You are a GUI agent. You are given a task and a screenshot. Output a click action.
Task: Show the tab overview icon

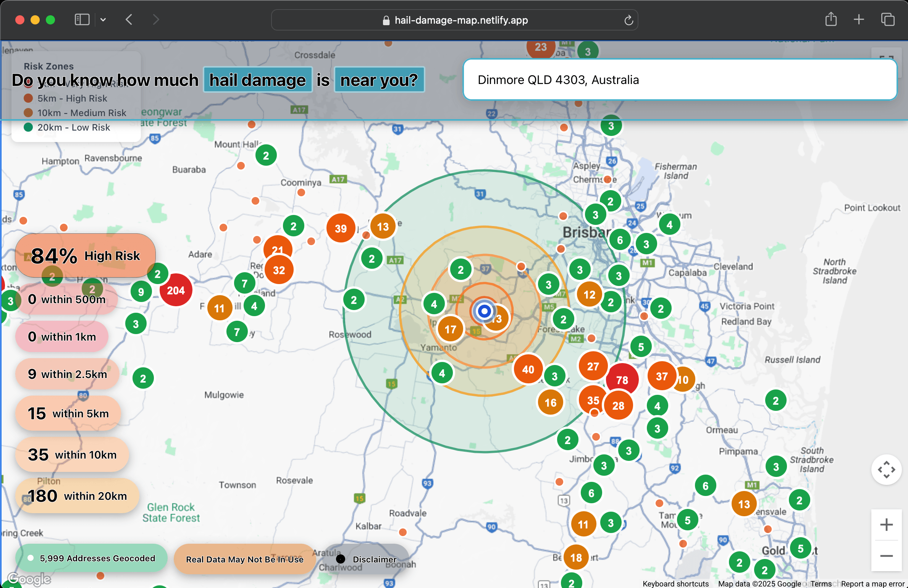tap(887, 19)
